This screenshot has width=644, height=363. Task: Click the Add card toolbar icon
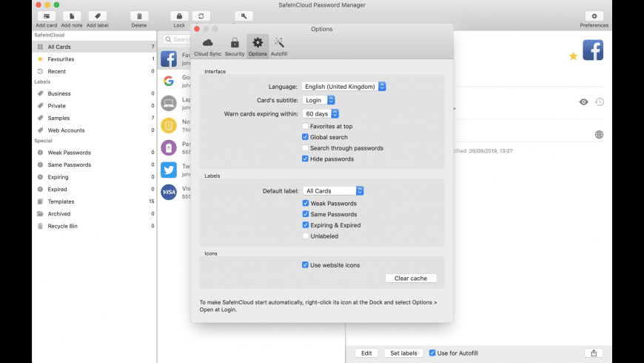pyautogui.click(x=47, y=16)
